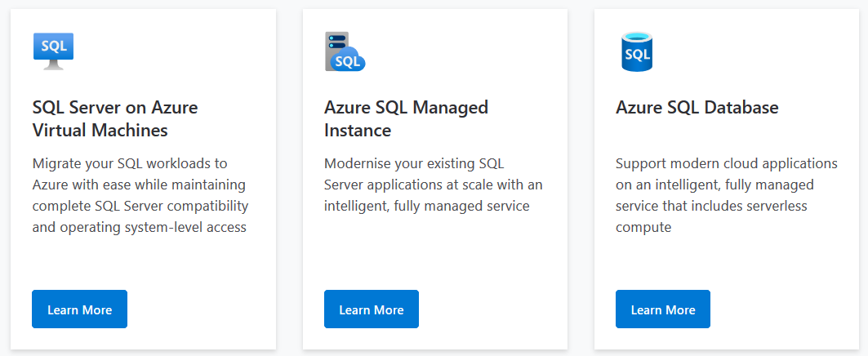Click the word 'compute' in the Database description
868x356 pixels.
pyautogui.click(x=643, y=227)
